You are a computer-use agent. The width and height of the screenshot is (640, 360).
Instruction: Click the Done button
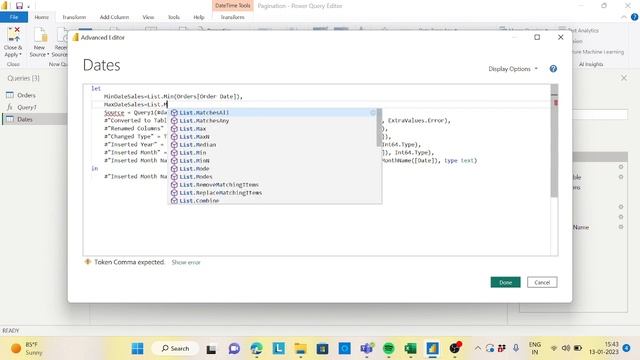(505, 282)
